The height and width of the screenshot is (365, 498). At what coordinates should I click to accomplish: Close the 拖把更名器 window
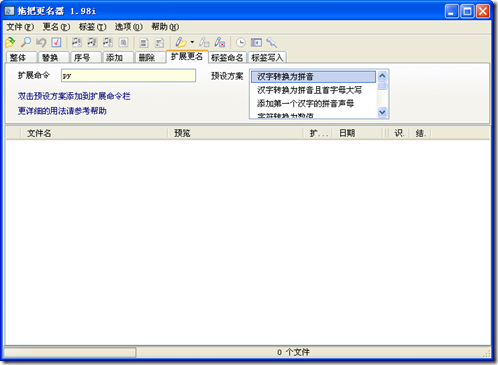tap(483, 11)
